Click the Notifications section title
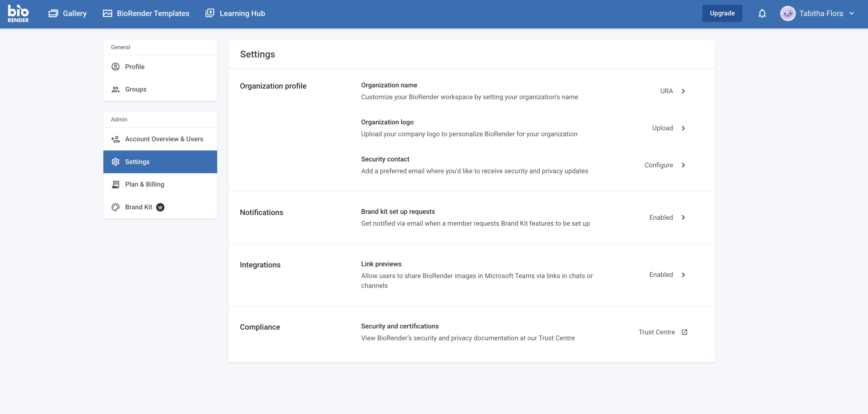Viewport: 868px width, 414px height. pos(261,213)
